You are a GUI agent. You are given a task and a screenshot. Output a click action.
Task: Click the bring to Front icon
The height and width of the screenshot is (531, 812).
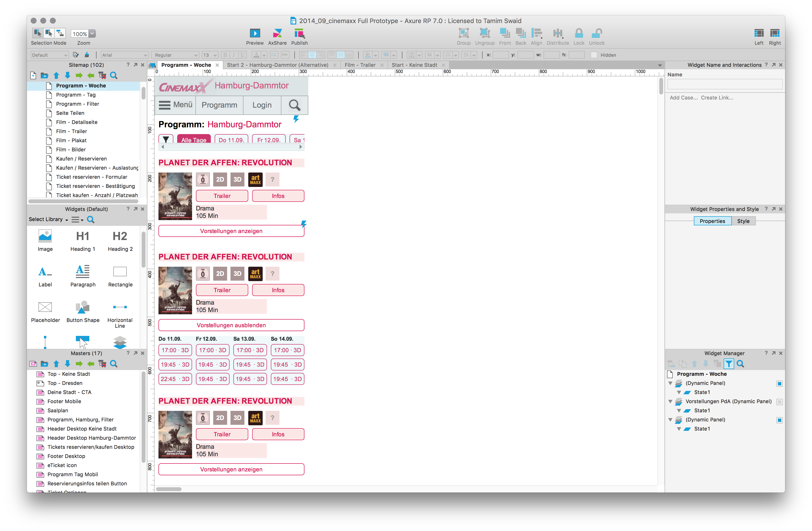click(505, 33)
